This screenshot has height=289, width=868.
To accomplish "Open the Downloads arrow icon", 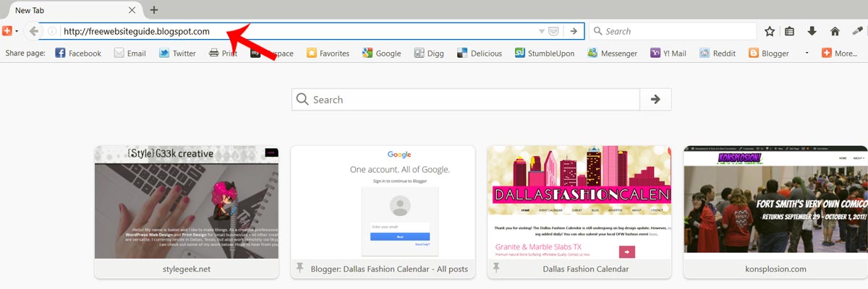I will click(812, 31).
